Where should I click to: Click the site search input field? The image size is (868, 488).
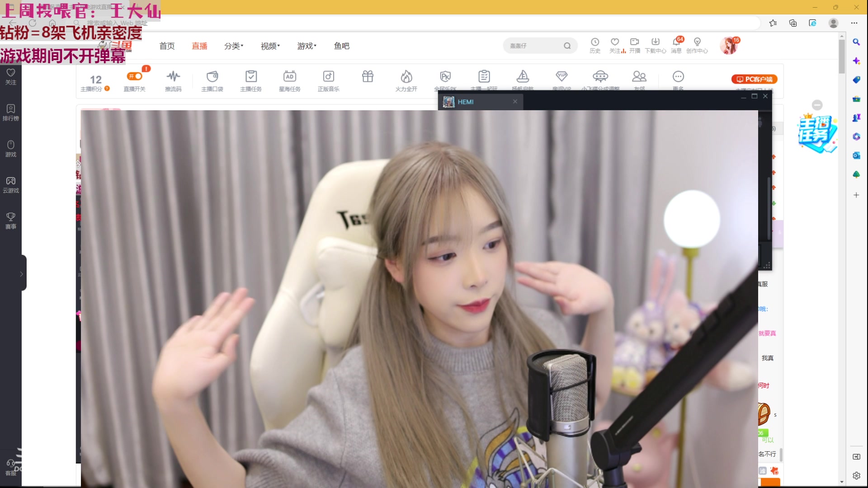click(x=533, y=46)
